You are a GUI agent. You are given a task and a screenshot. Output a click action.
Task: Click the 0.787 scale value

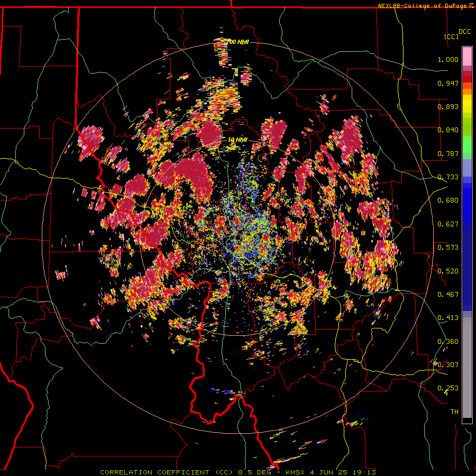tap(448, 153)
